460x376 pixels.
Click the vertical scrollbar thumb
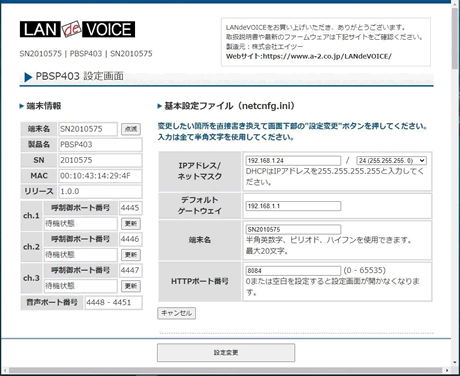455,38
